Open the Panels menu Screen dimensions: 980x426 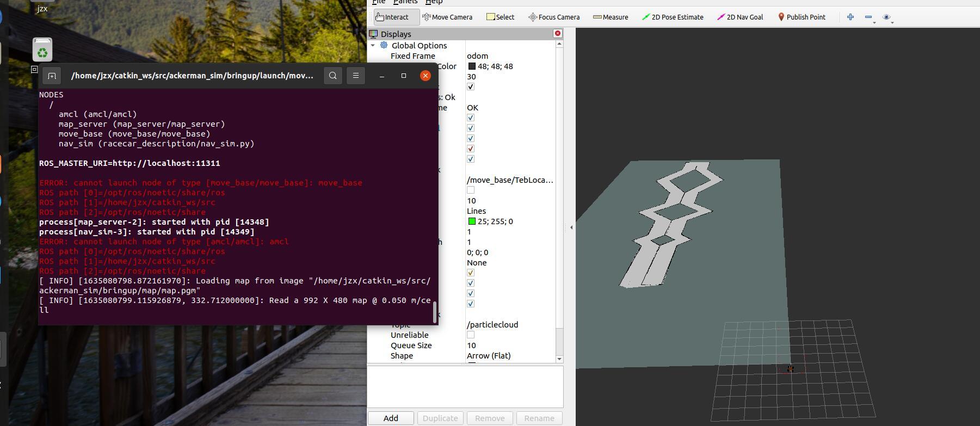405,2
